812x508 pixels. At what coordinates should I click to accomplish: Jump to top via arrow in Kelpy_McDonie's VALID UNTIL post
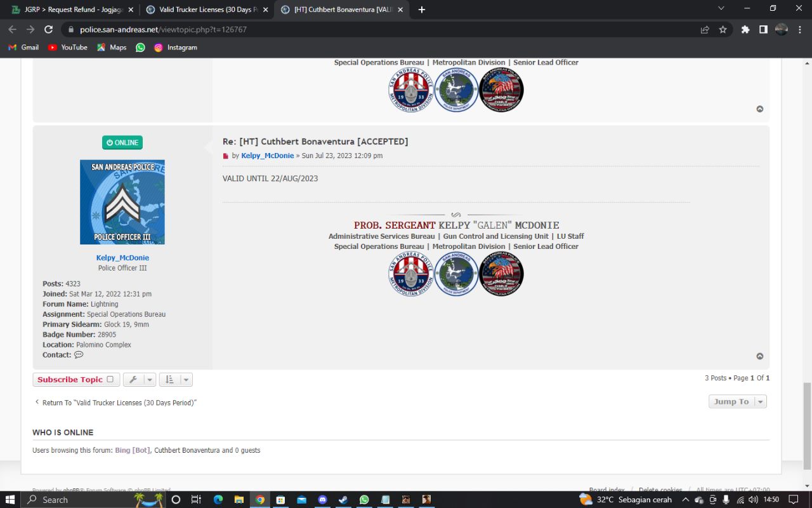(760, 356)
